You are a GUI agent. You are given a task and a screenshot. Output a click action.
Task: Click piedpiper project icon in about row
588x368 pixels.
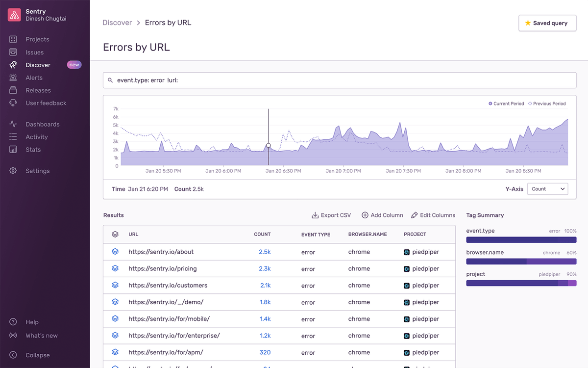click(407, 252)
